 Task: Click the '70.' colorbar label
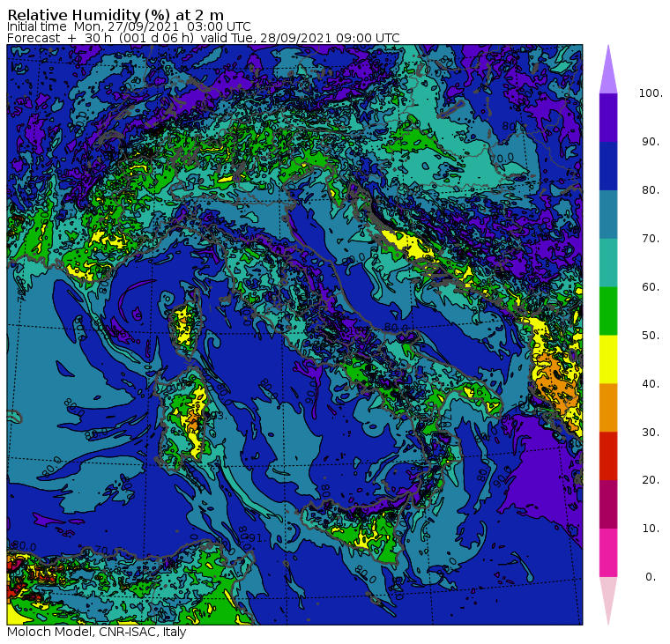point(651,238)
